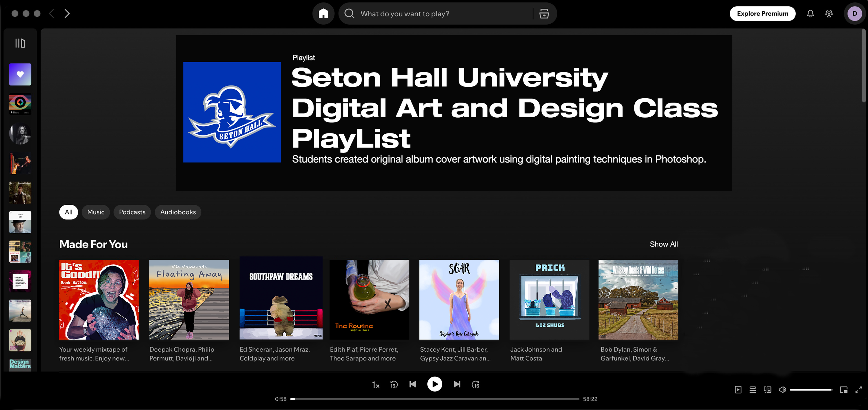Viewport: 868px width, 410px height.
Task: Open playback speed 1x menu
Action: 375,385
